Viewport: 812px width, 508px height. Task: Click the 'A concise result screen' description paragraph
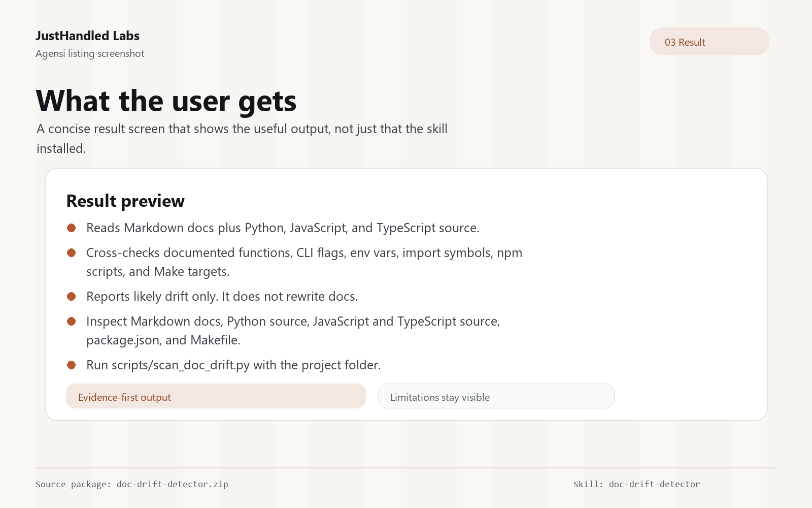[242, 139]
